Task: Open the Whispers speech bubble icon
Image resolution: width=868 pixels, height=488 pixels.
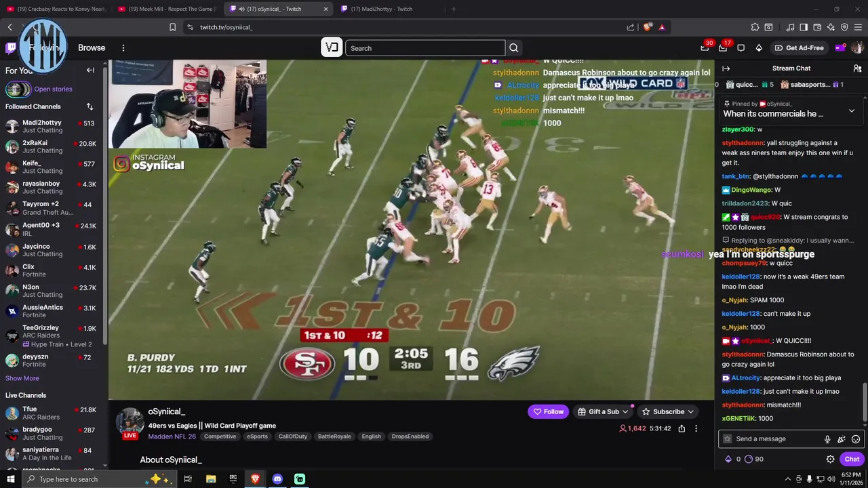Action: (x=741, y=48)
